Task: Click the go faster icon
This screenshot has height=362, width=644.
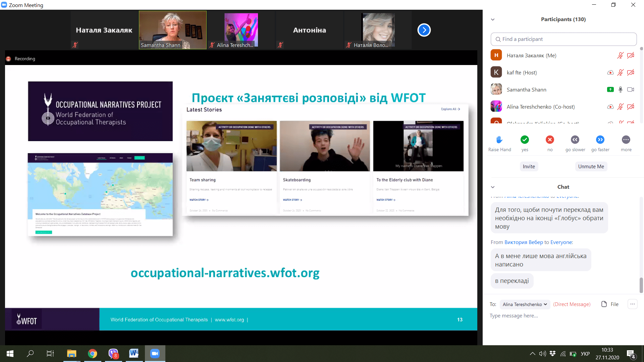Action: click(x=600, y=140)
